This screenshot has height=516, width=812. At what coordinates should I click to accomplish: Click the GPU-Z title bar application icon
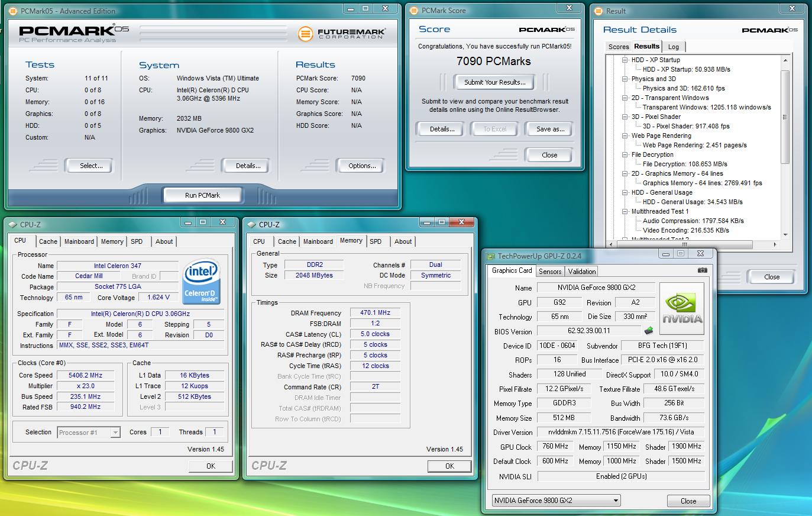tap(490, 256)
